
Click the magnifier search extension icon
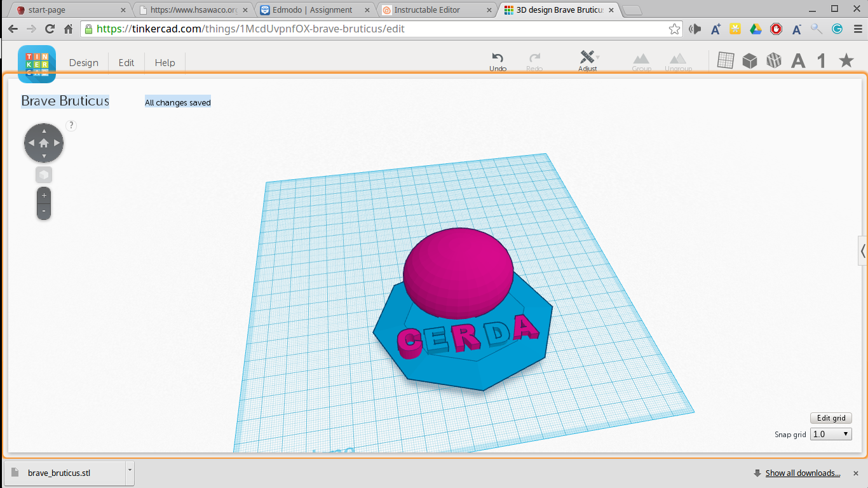pyautogui.click(x=817, y=29)
